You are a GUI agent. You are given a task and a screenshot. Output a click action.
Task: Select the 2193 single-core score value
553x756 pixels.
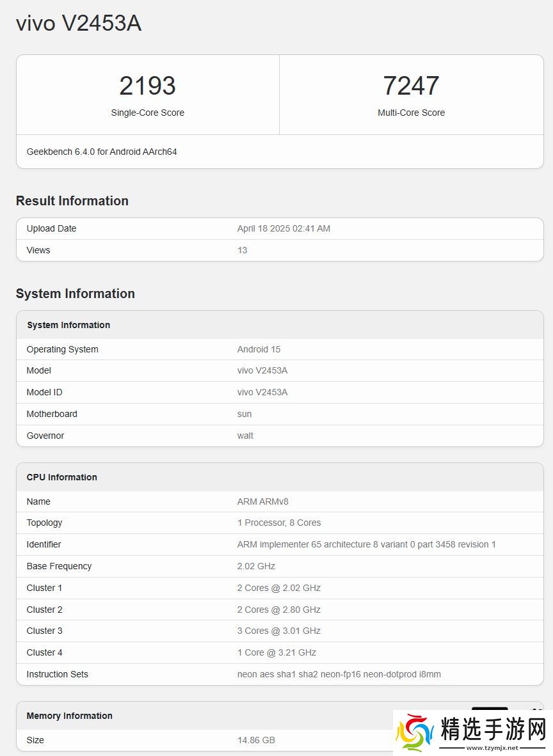click(147, 86)
